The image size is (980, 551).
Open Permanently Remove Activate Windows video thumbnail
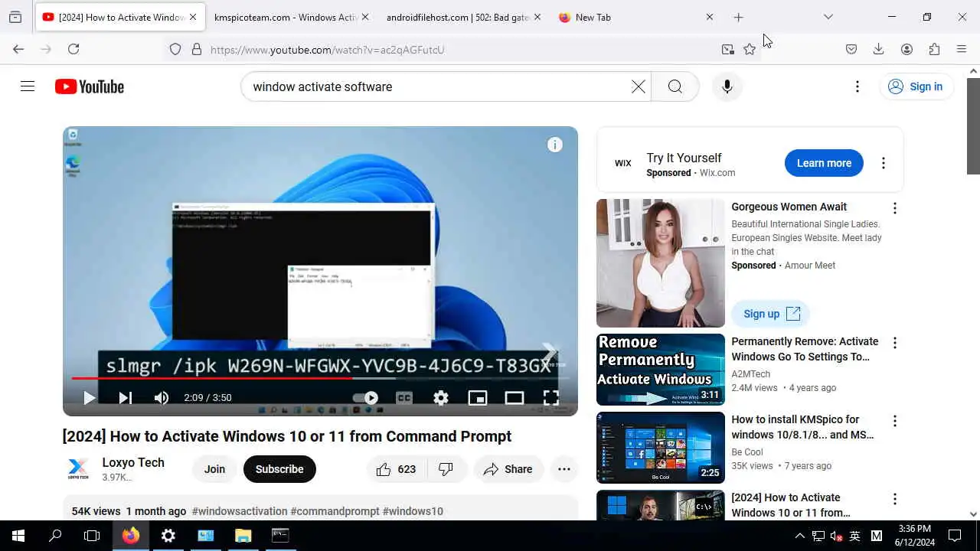click(661, 370)
